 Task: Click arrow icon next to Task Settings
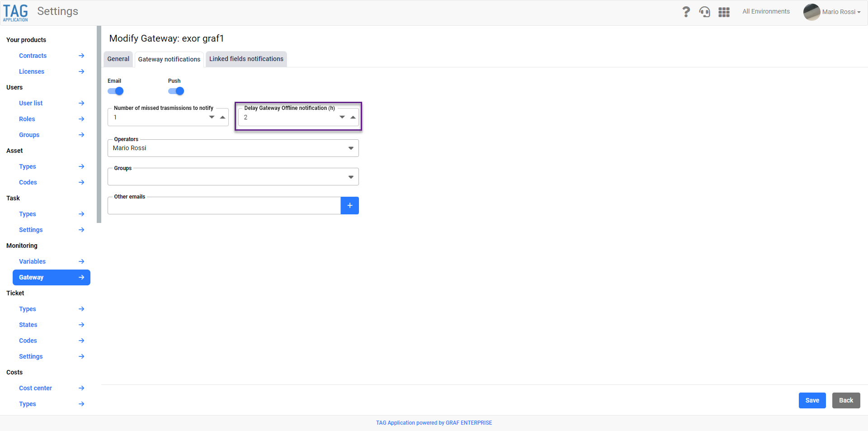coord(81,230)
